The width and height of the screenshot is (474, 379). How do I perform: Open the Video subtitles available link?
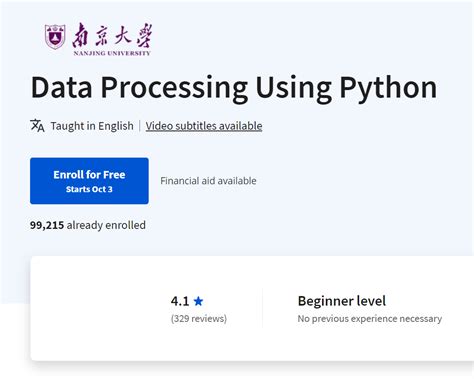tap(204, 126)
